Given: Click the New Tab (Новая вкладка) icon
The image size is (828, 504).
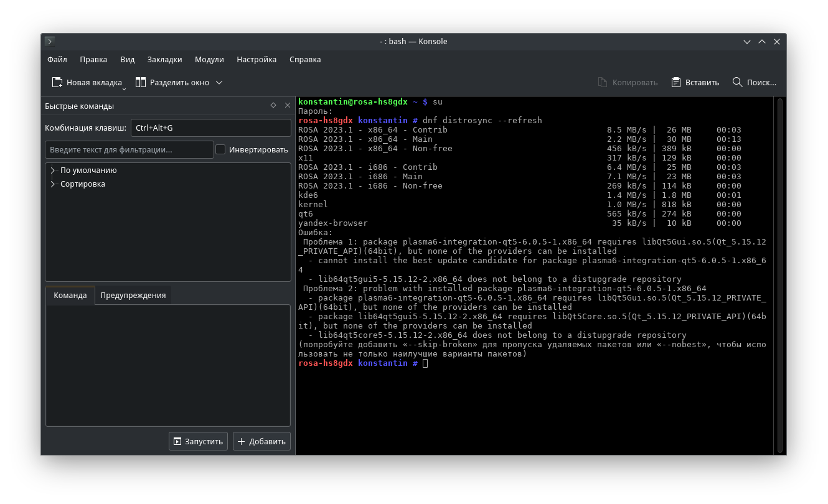Looking at the screenshot, I should (x=57, y=82).
